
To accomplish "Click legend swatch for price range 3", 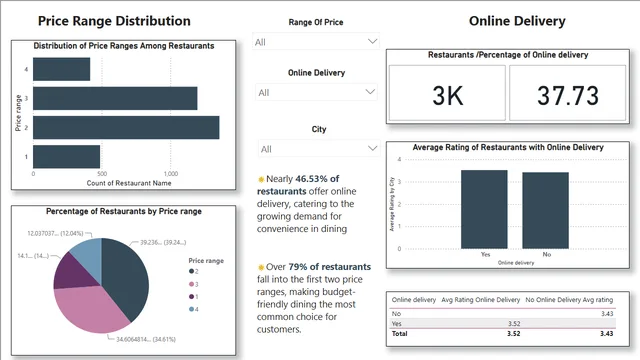I will [x=191, y=284].
